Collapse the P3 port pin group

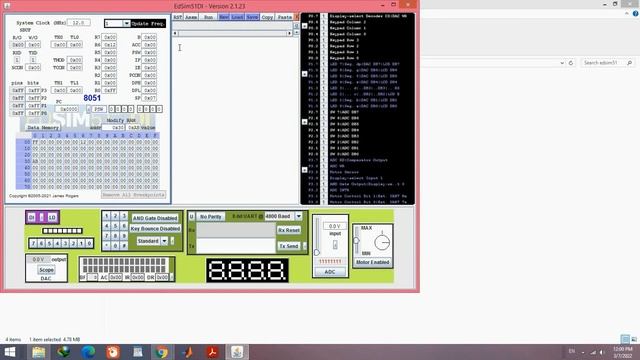click(304, 170)
